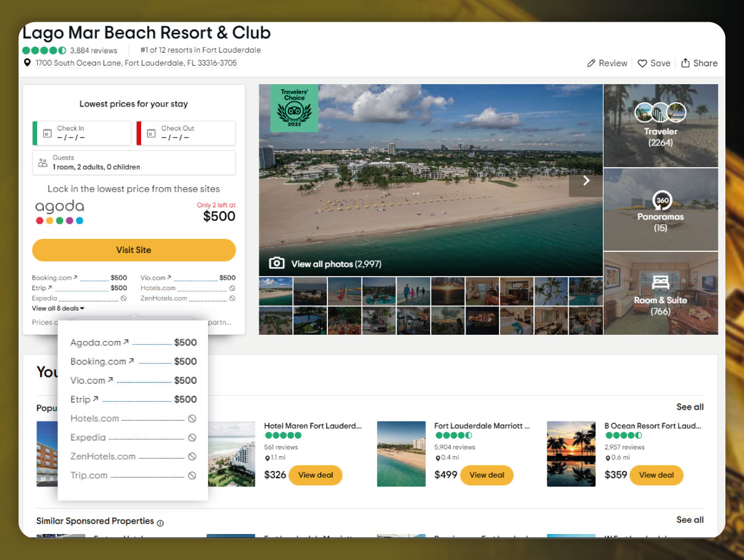Click the "Only 2 left at" notice
This screenshot has width=744, height=560.
(x=216, y=205)
